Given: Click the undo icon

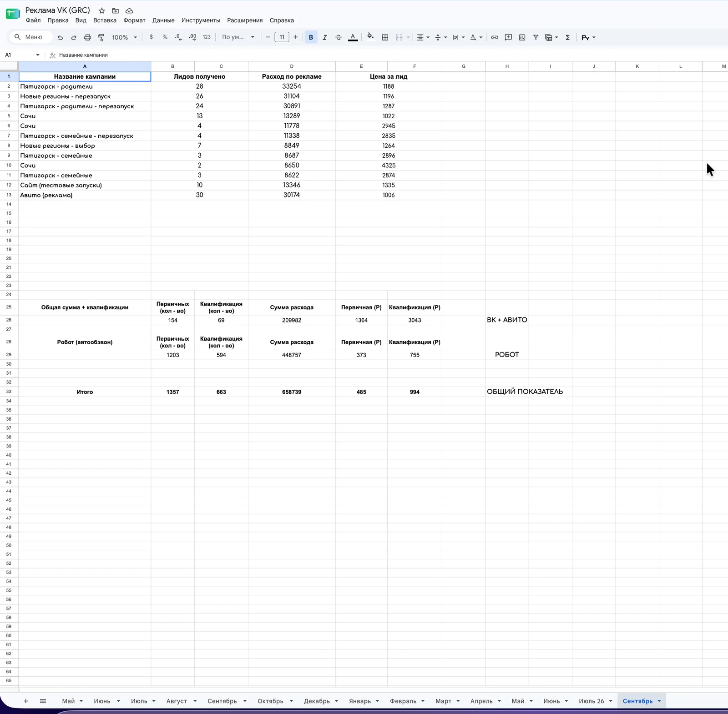Looking at the screenshot, I should click(60, 37).
